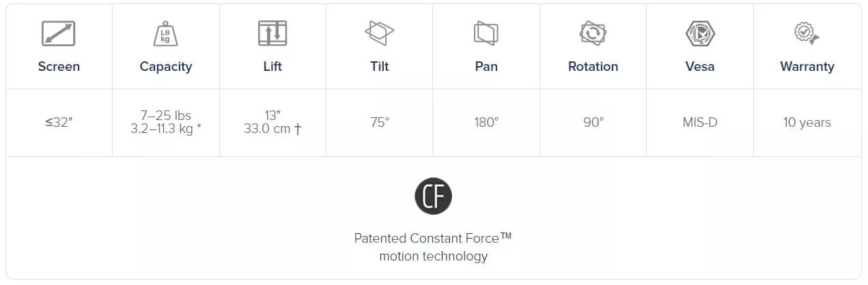Click the Warranty heading text
The width and height of the screenshot is (868, 285).
pyautogui.click(x=807, y=67)
